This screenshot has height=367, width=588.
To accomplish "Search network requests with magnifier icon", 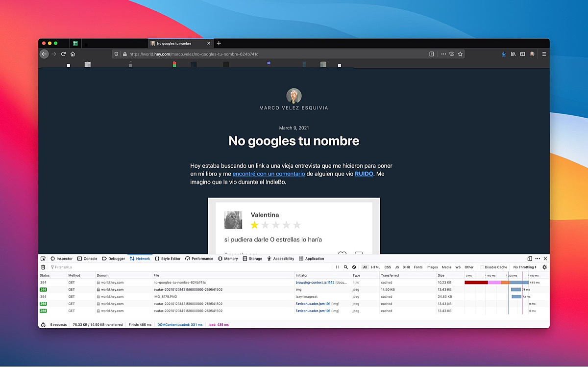I will [x=345, y=267].
